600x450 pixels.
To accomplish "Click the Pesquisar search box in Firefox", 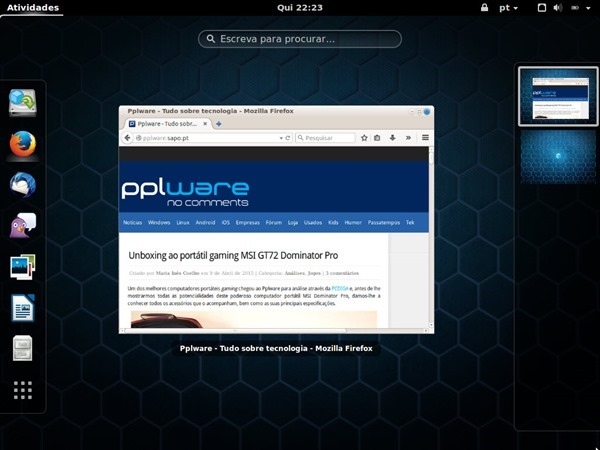I will pyautogui.click(x=325, y=138).
